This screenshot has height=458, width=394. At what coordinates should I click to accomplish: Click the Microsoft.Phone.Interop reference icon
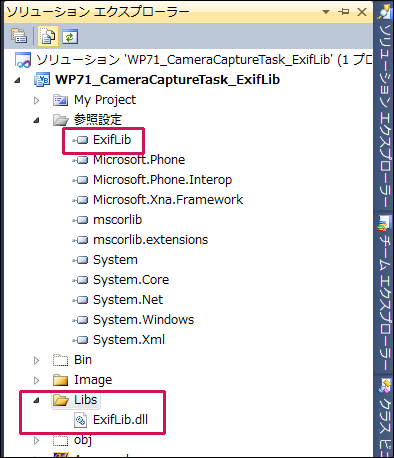click(80, 180)
